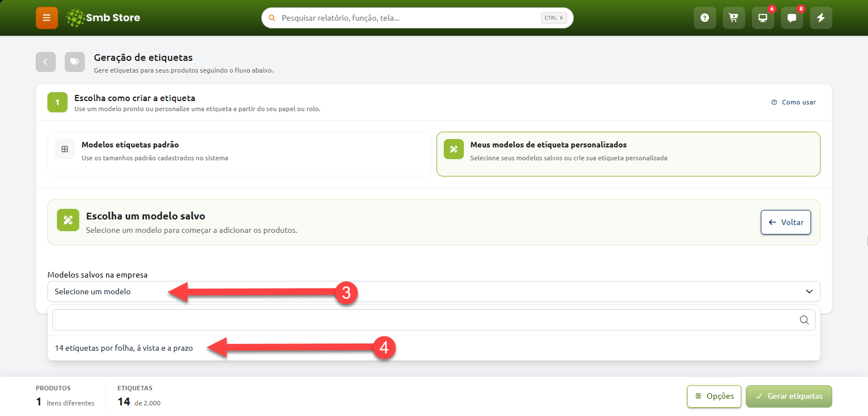Click the magnifier icon in the top search bar
This screenshot has width=868, height=416.
272,18
